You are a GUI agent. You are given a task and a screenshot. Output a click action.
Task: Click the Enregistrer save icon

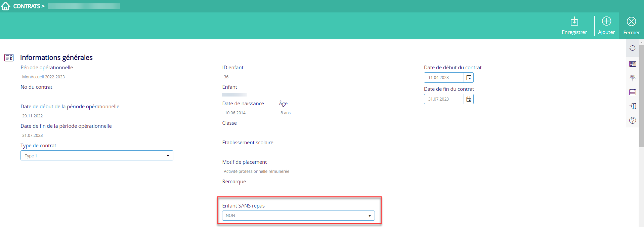pyautogui.click(x=574, y=22)
